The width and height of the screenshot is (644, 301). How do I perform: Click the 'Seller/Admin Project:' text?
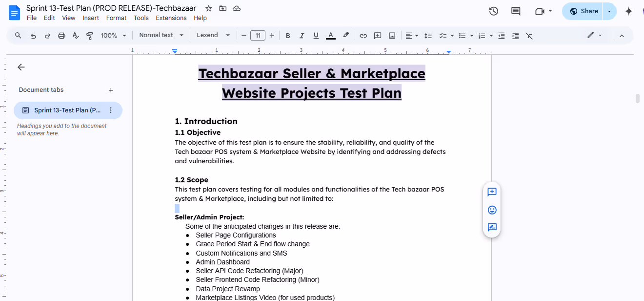pyautogui.click(x=209, y=217)
